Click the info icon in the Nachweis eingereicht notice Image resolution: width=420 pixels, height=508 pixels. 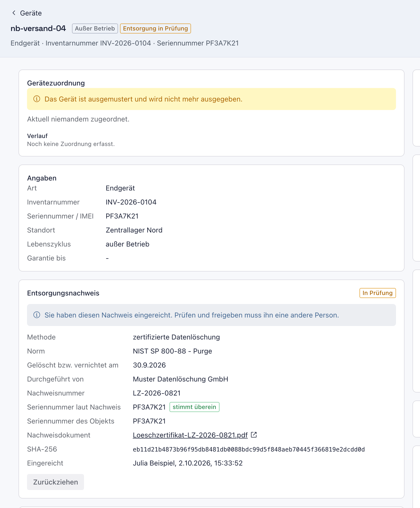[37, 315]
